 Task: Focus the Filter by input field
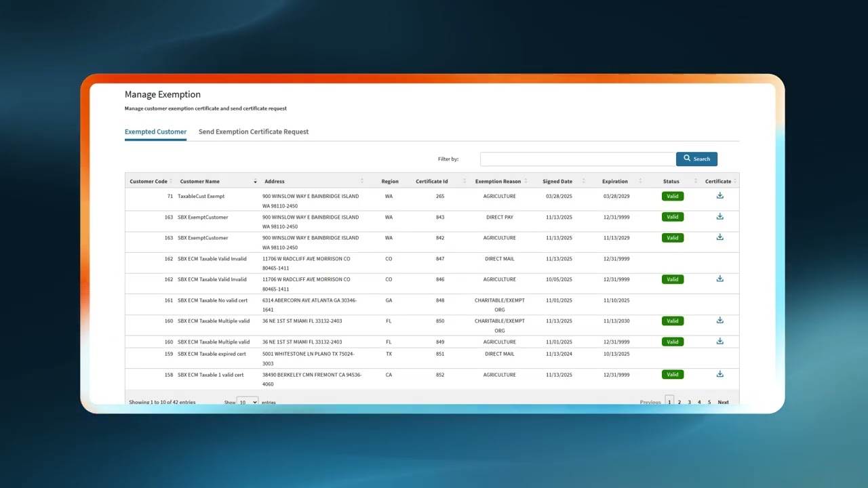[578, 159]
